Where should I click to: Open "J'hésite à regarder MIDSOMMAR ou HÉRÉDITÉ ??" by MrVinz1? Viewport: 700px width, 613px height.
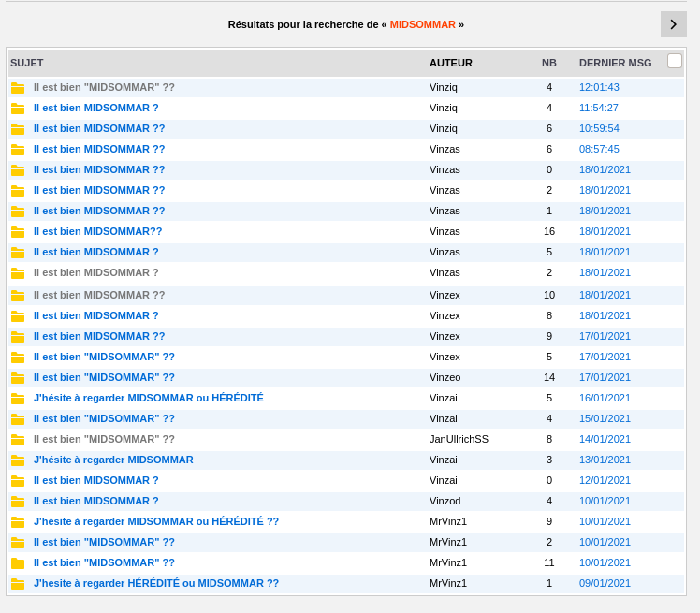156,521
